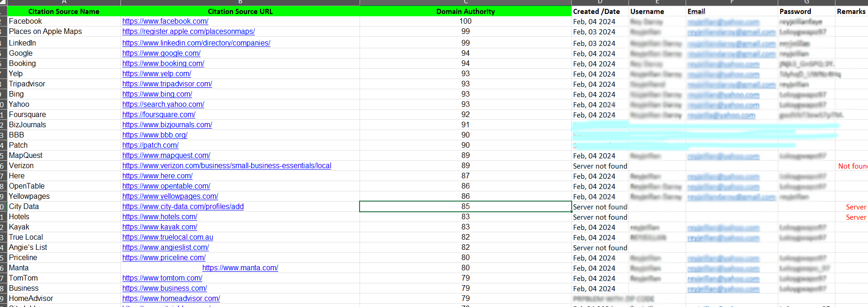Select Verizon's Server not found date cell
Image resolution: width=868 pixels, height=307 pixels.
pos(600,166)
